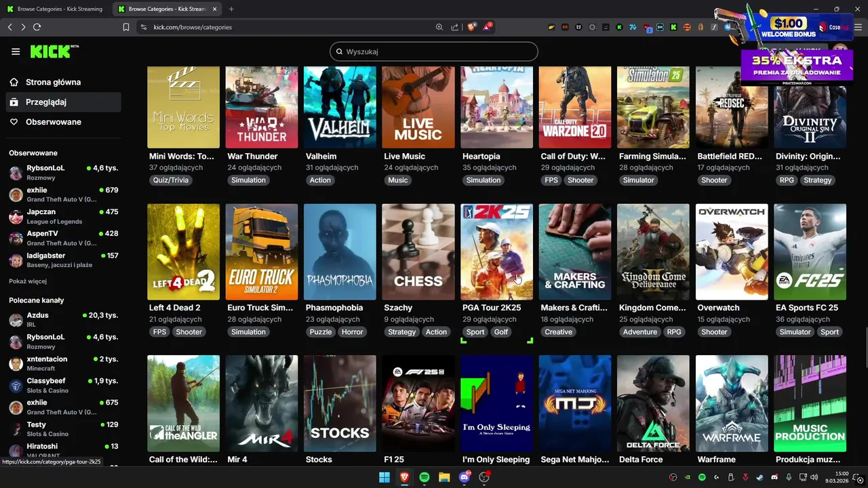This screenshot has height=488, width=868.
Task: Open AspenTV channel in followed list
Action: (x=63, y=238)
